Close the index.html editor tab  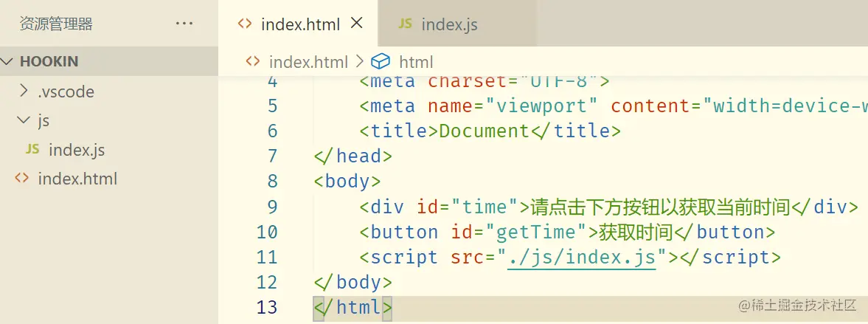357,24
